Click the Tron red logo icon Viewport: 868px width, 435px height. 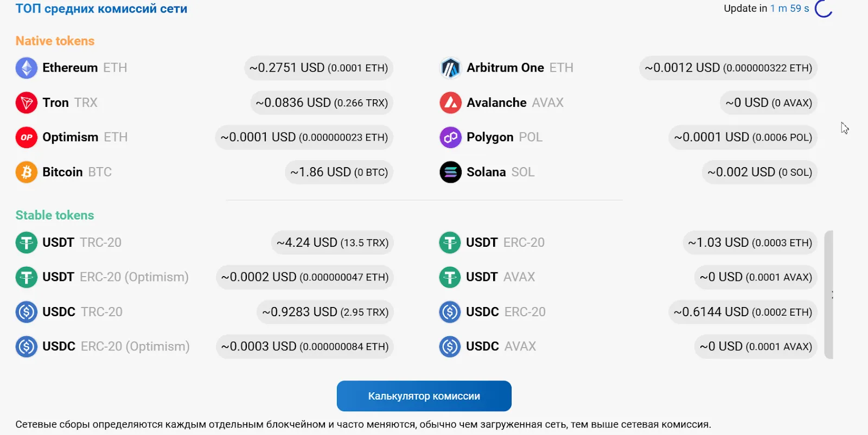pyautogui.click(x=26, y=103)
